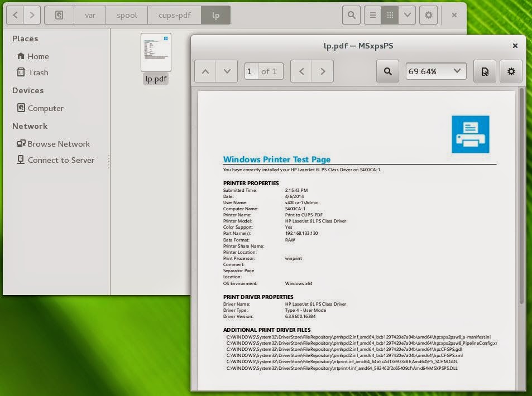This screenshot has width=532, height=396.
Task: Go to previous page in document viewer
Action: pyautogui.click(x=205, y=71)
